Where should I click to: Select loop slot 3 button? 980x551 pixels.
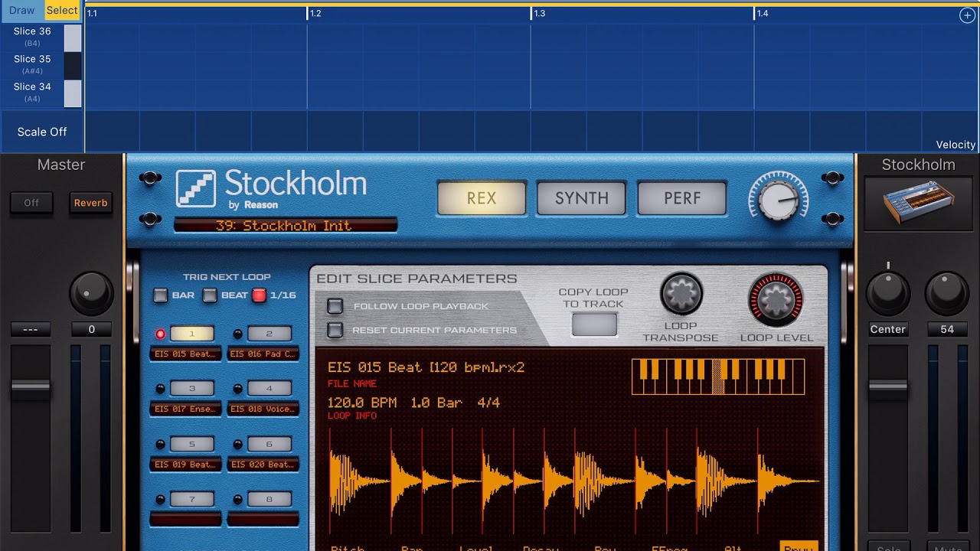(191, 389)
